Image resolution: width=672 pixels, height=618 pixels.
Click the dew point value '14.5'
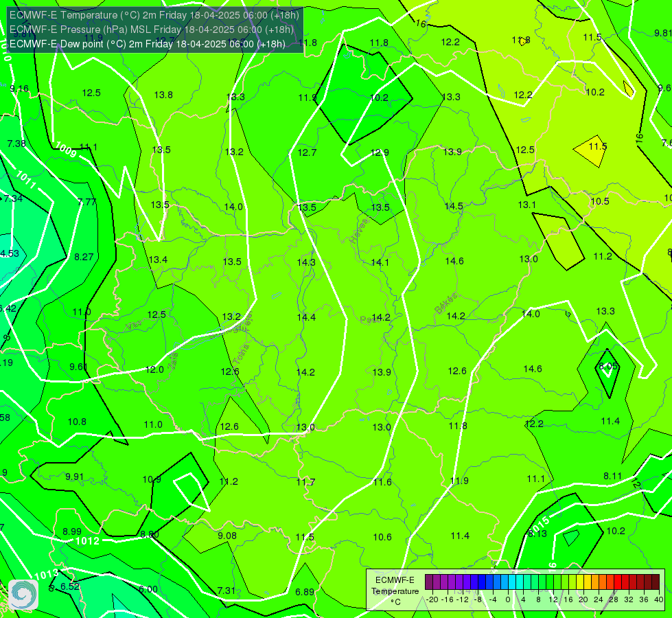point(454,207)
